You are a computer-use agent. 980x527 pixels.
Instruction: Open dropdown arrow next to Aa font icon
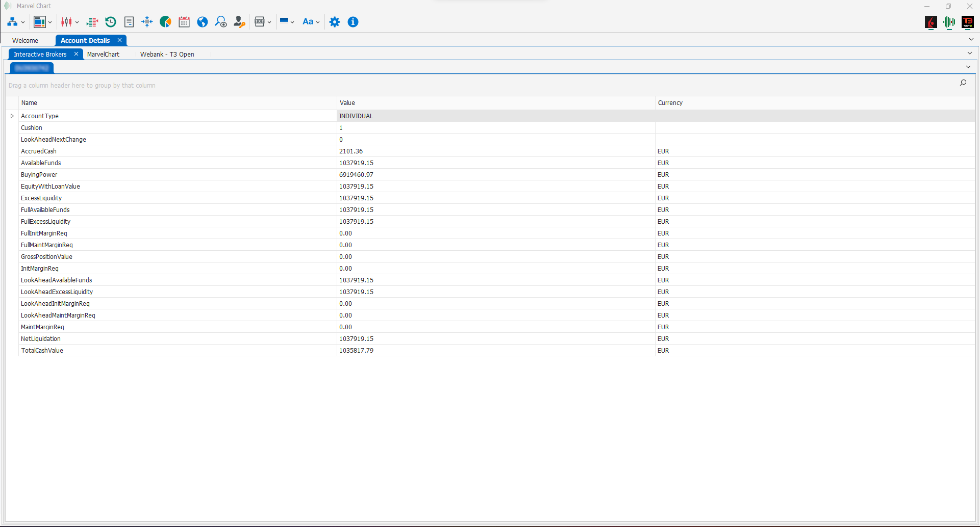pos(318,22)
